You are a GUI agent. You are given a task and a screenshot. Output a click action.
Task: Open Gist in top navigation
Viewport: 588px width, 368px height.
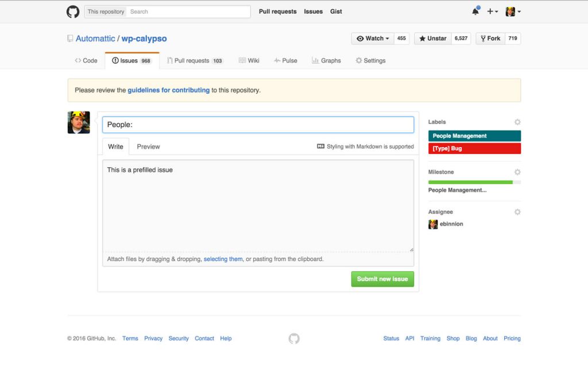click(x=336, y=11)
